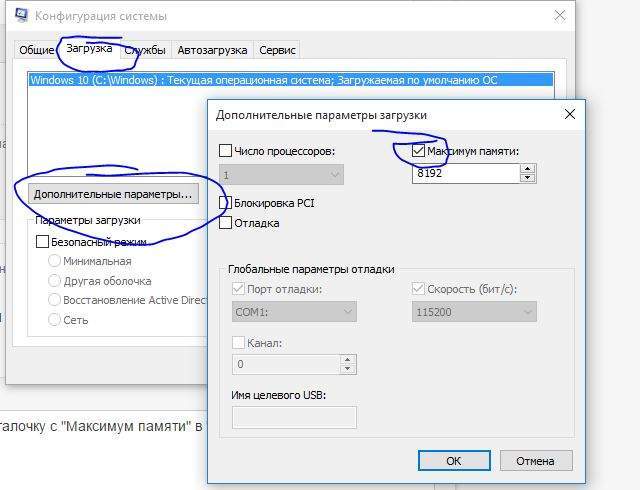Go to the Автозагрузка tab
This screenshot has height=490, width=640.
(x=212, y=50)
